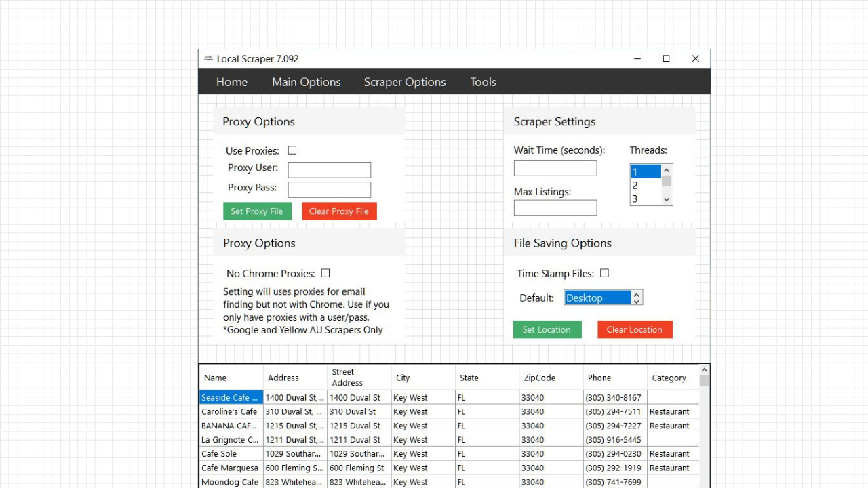Switch to Main Options

[306, 81]
